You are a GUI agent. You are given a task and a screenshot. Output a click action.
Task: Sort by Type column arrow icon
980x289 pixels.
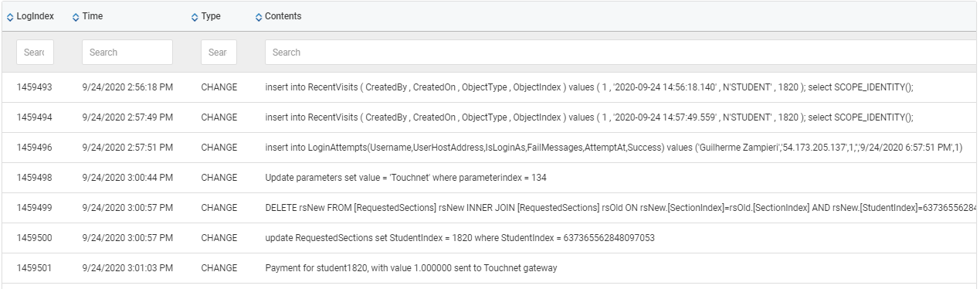click(x=195, y=17)
